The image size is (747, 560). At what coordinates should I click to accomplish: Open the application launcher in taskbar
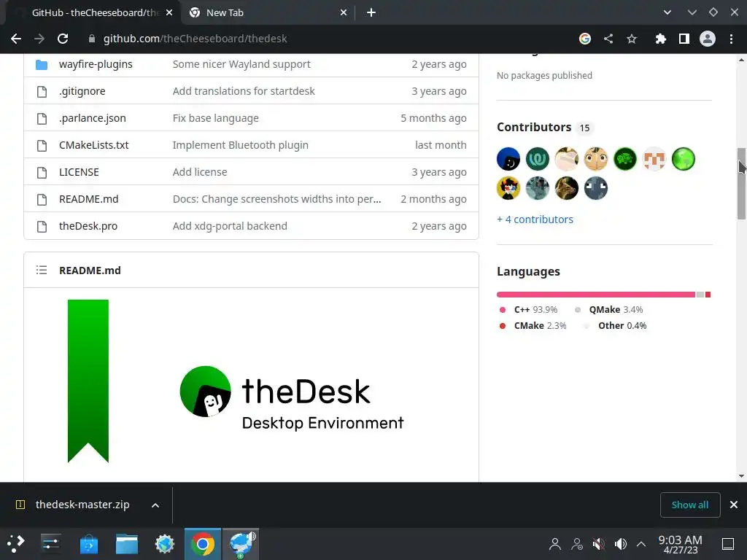point(15,543)
